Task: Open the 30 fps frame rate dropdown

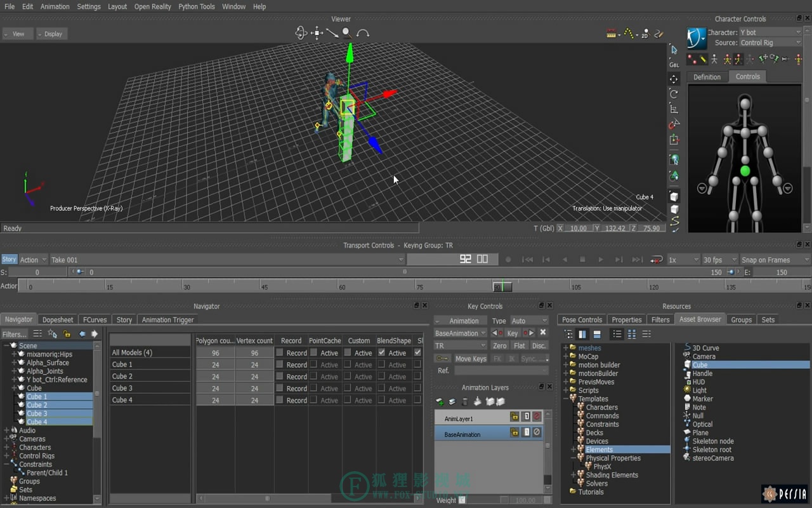Action: click(x=719, y=260)
